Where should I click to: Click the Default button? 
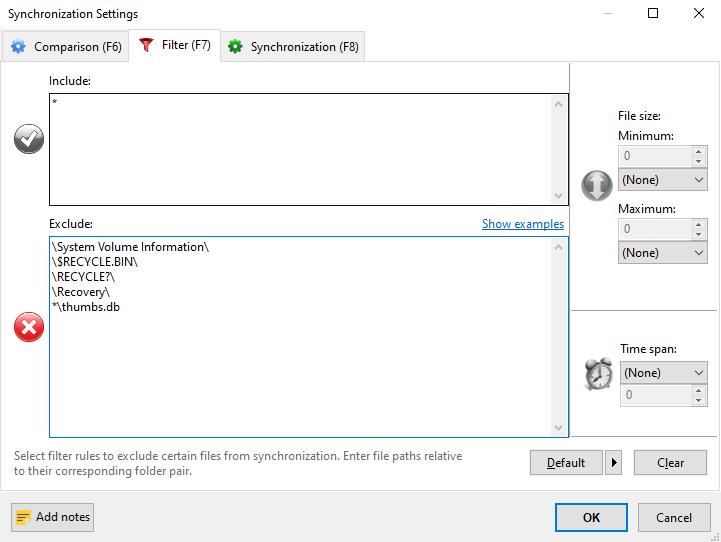pos(566,462)
